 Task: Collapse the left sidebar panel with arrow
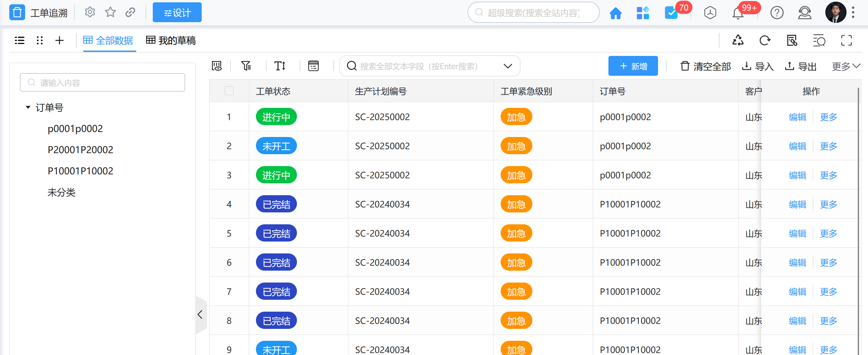click(200, 315)
